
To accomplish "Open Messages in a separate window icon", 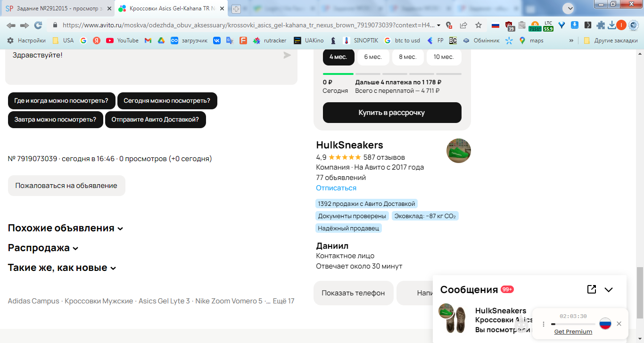I will click(592, 289).
